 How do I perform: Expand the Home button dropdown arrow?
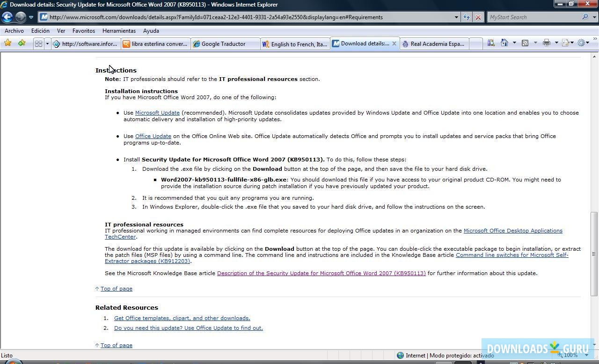[x=514, y=43]
